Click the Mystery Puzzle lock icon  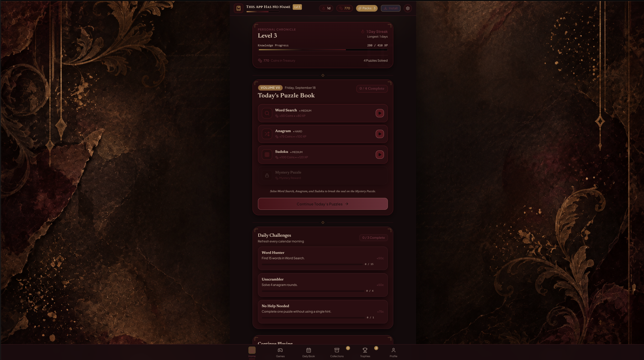(x=267, y=175)
